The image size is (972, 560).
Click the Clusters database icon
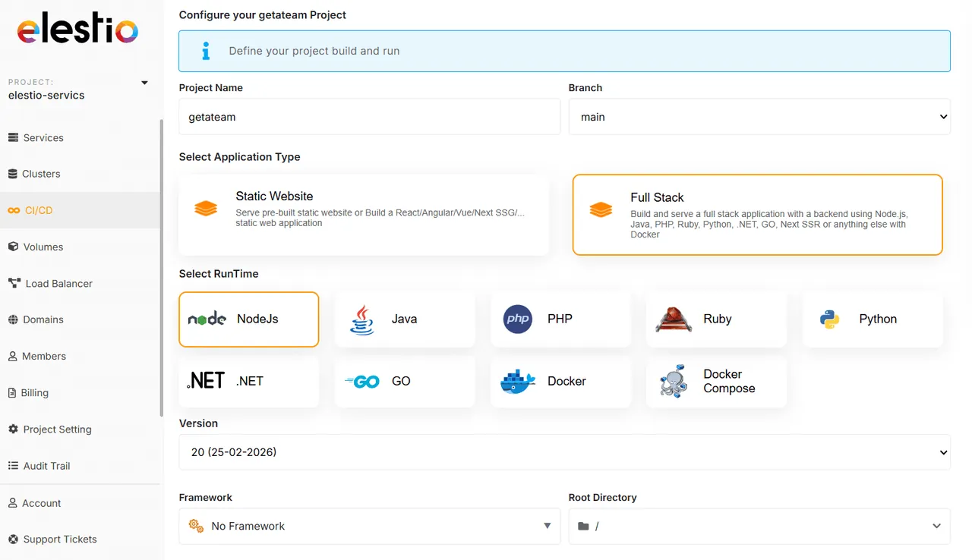click(x=12, y=174)
